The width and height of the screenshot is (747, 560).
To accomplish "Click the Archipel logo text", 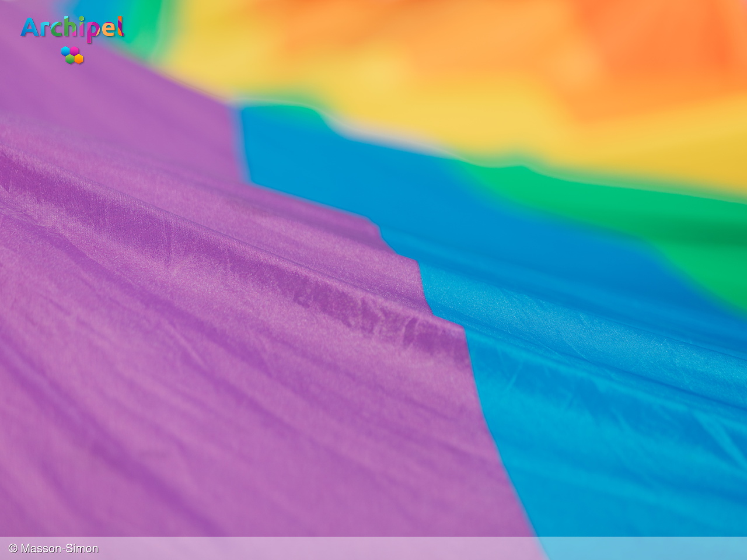I will coord(72,28).
